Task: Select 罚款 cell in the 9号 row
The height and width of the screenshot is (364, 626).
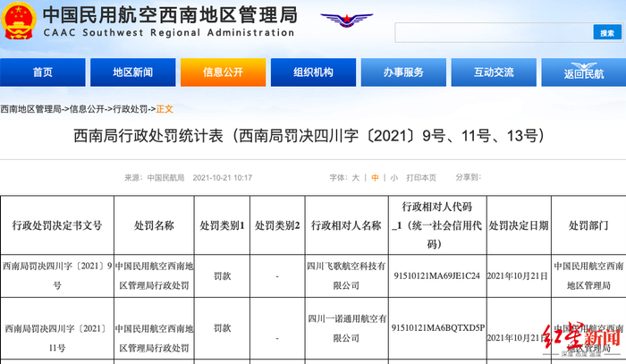Action: coord(222,275)
